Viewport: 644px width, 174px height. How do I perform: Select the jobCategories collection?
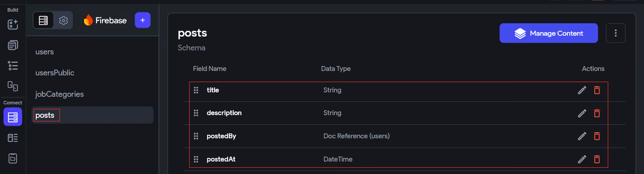point(59,94)
